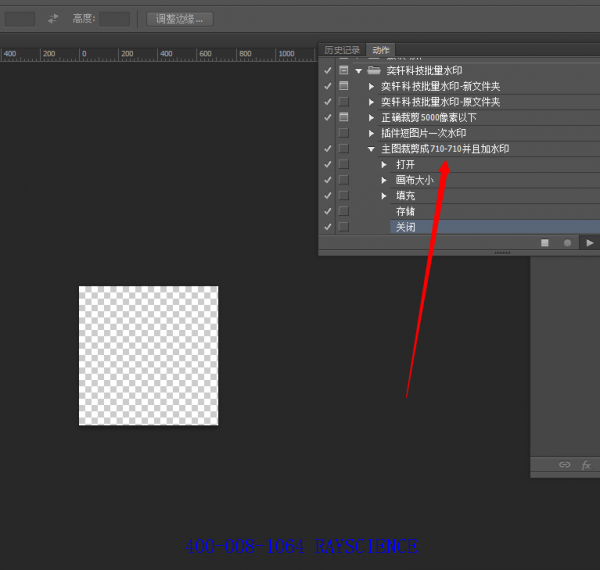Click the folder icon of 奕轩科技批量水印 set
The width and height of the screenshot is (600, 570).
pyautogui.click(x=373, y=71)
